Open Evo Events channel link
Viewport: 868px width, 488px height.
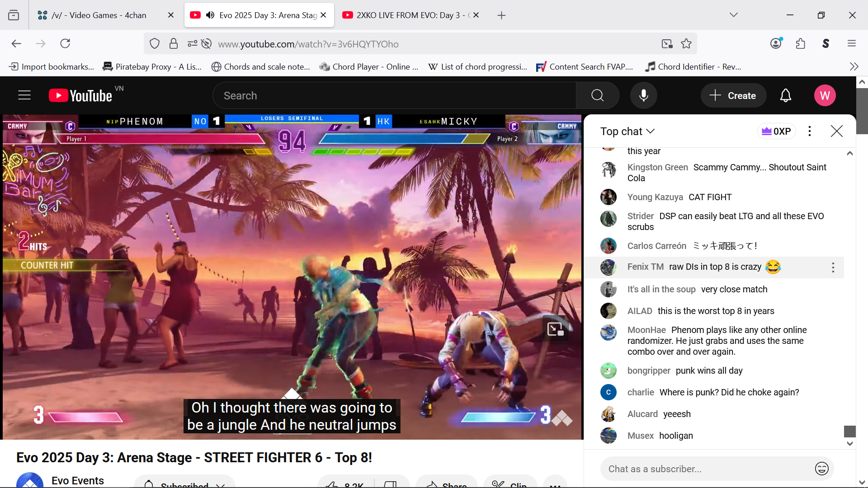coord(77,481)
